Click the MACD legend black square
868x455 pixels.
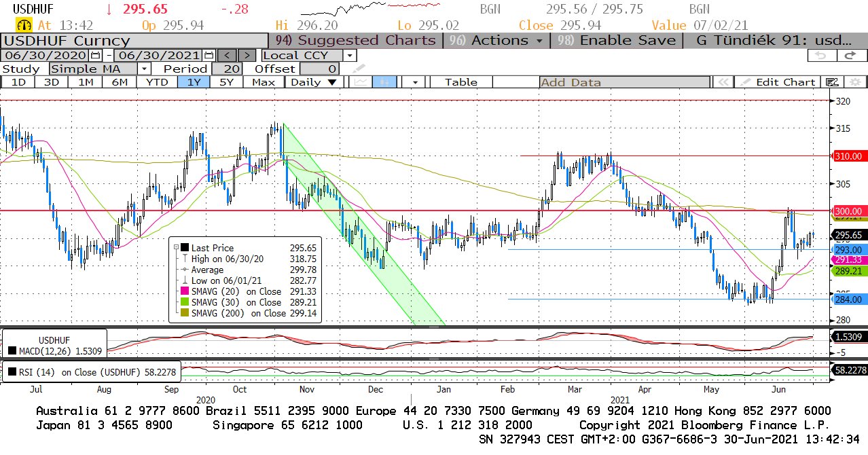12,351
